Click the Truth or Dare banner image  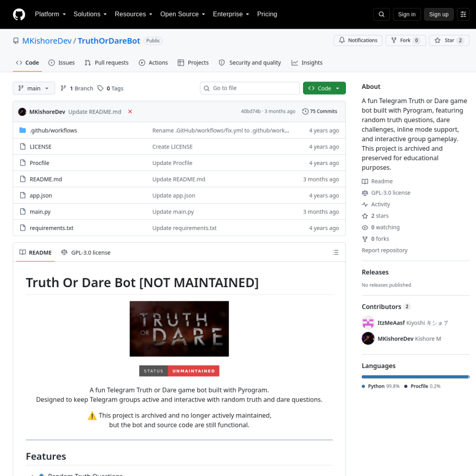[x=179, y=329]
